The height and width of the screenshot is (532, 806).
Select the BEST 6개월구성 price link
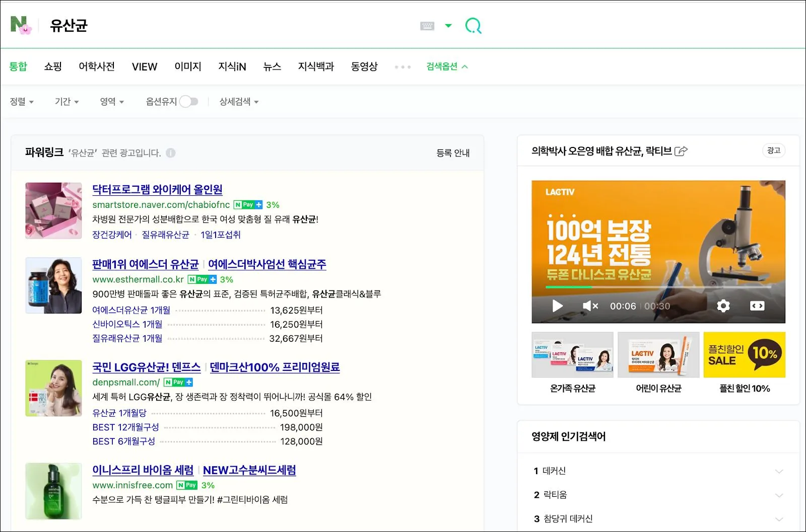click(123, 441)
